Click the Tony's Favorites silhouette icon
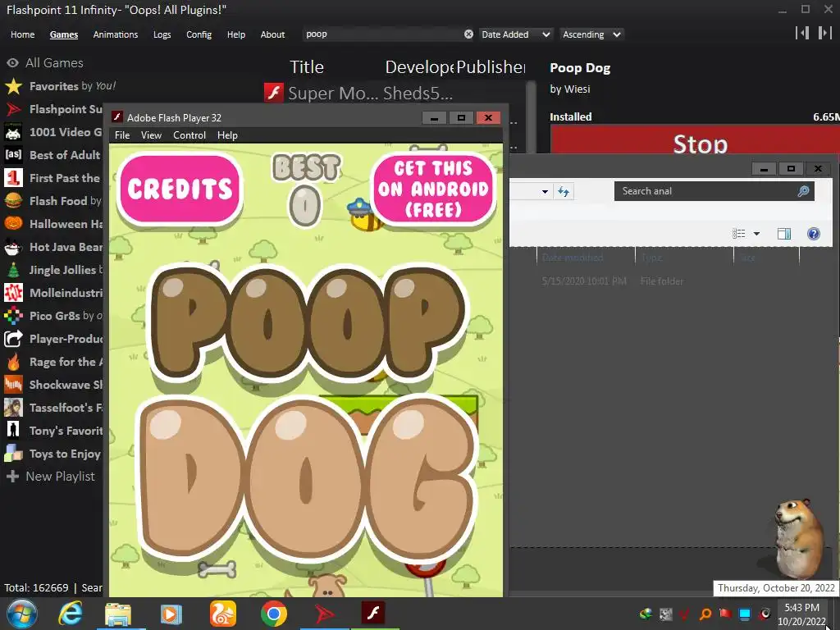 coord(13,431)
